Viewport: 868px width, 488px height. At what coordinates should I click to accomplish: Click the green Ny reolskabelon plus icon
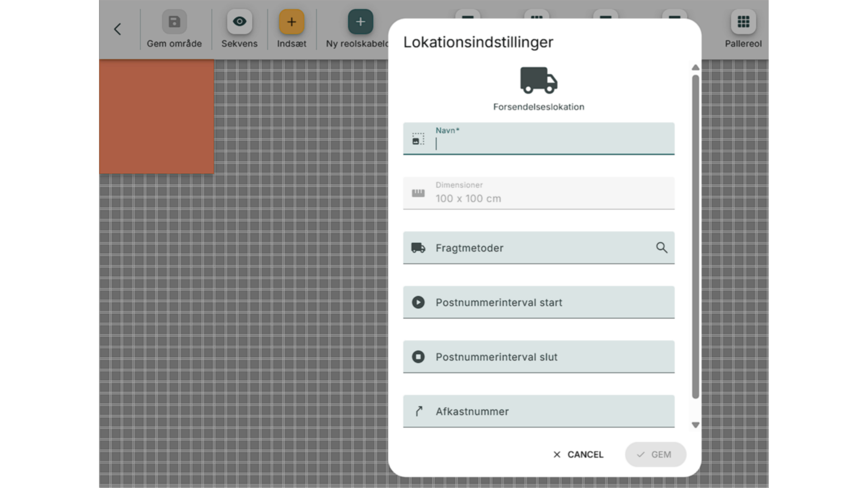coord(360,22)
